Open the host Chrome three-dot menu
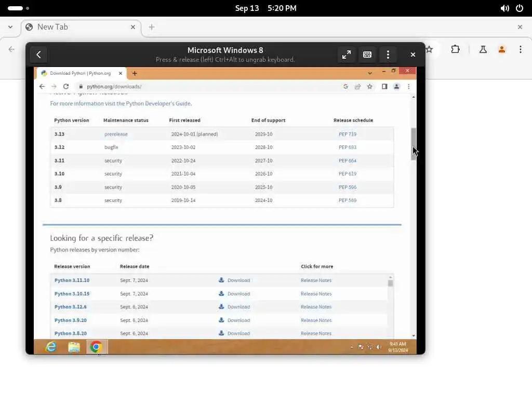 pos(521,49)
